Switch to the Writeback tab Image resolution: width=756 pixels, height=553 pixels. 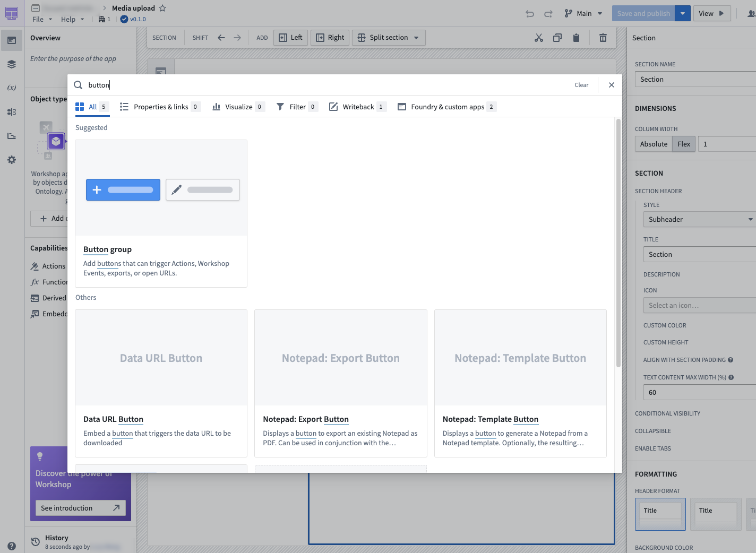coord(357,107)
